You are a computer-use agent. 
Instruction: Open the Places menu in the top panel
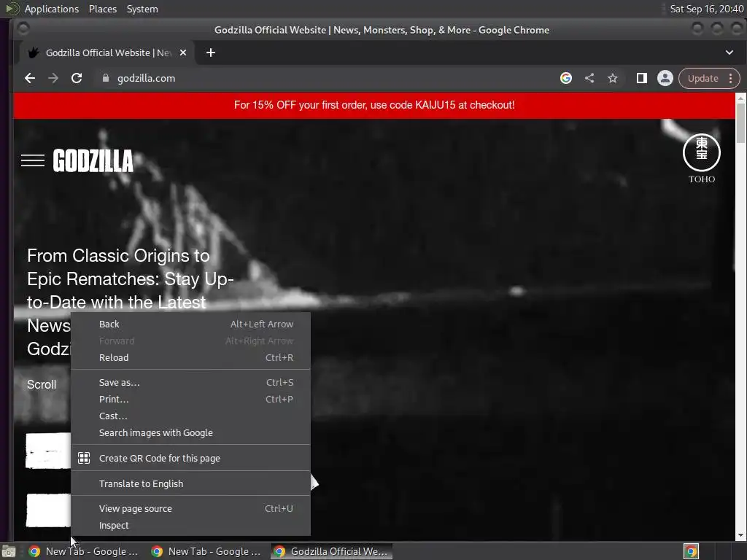(x=102, y=9)
